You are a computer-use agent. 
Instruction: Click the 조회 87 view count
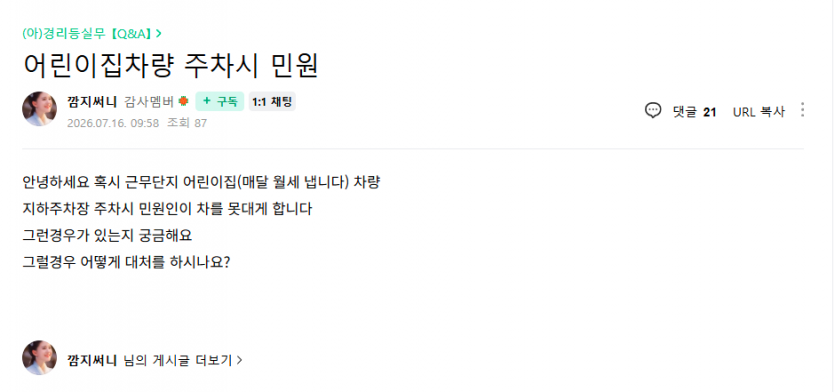187,123
